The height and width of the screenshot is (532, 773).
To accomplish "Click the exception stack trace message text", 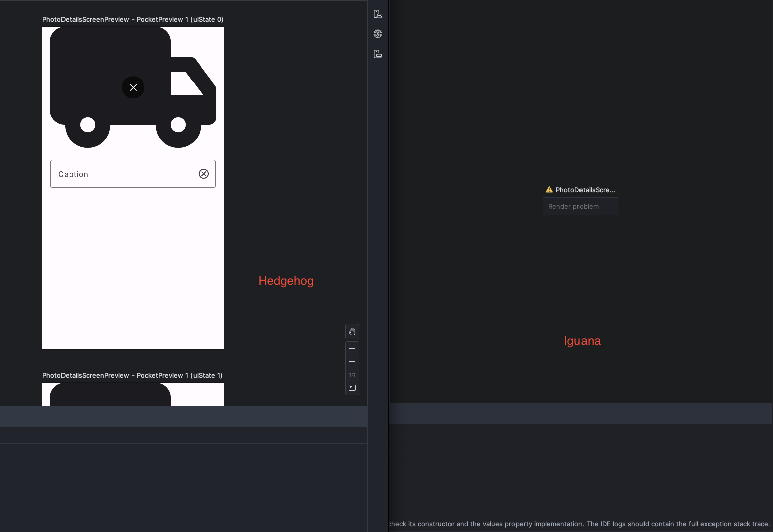I will [578, 524].
